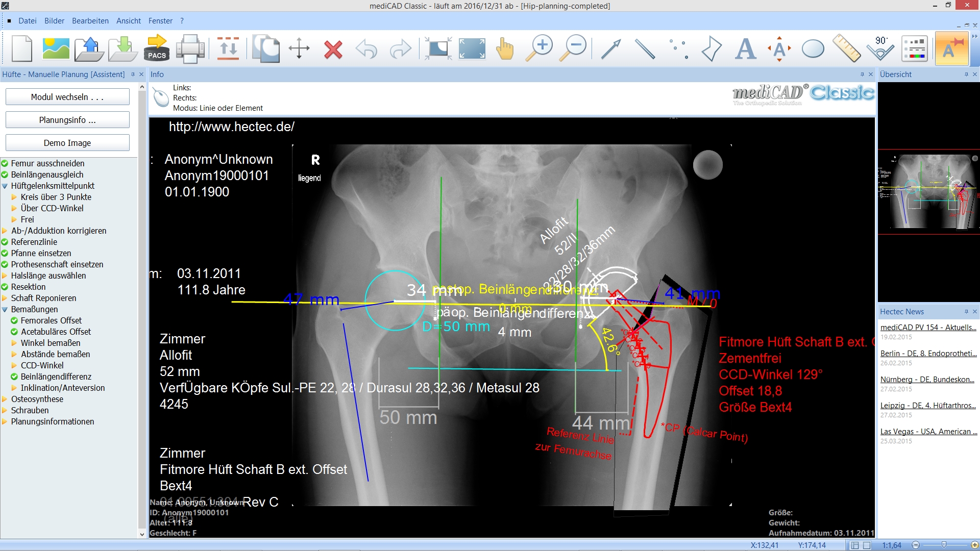Select the ruler measurement tool
Screen dimensions: 980x551
tap(847, 49)
